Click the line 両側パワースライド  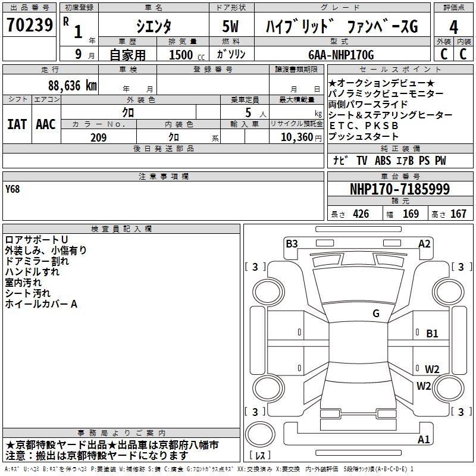point(368,104)
